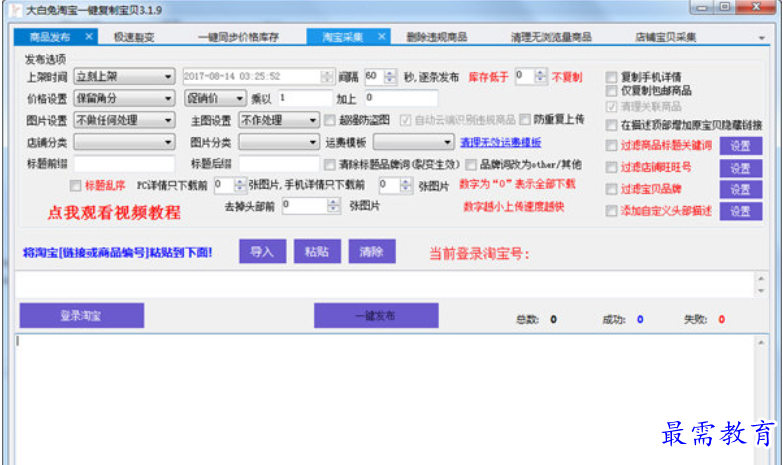This screenshot has width=783, height=465.
Task: Open the 清理无效运费模板 link
Action: tap(501, 142)
